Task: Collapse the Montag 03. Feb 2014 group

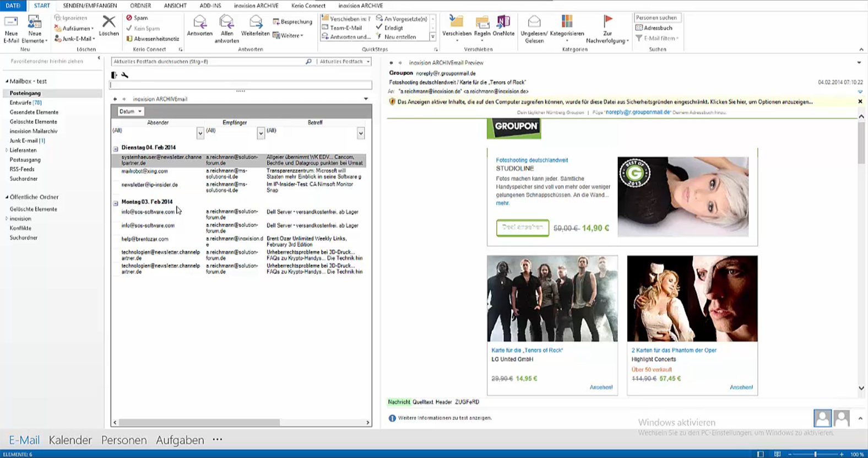Action: 116,202
